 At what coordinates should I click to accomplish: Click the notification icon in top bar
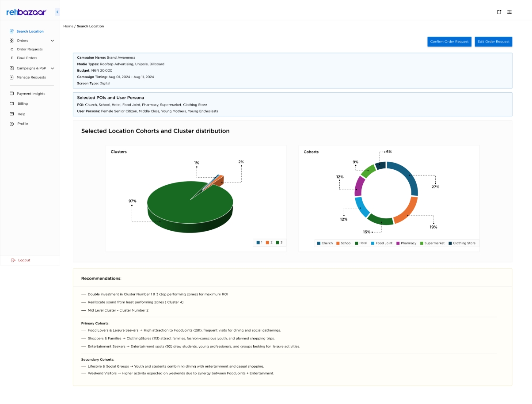(x=499, y=12)
